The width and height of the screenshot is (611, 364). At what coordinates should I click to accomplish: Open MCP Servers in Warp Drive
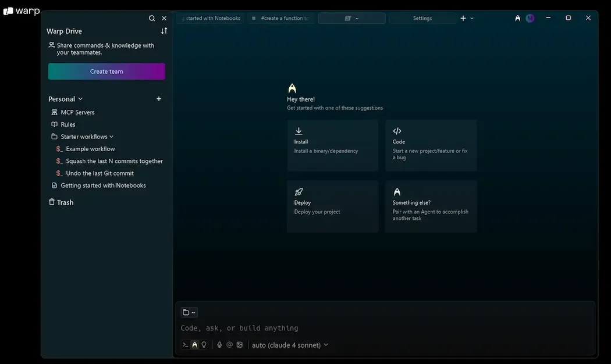point(77,112)
